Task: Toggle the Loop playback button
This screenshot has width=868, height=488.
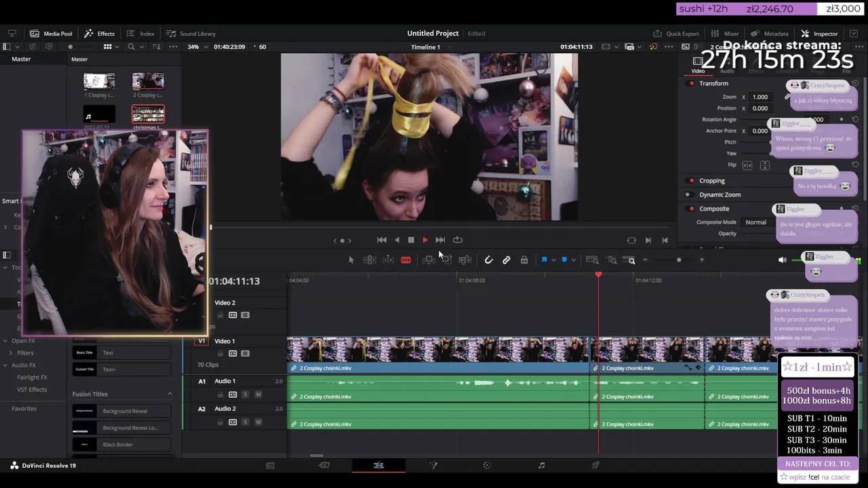Action: (x=458, y=240)
